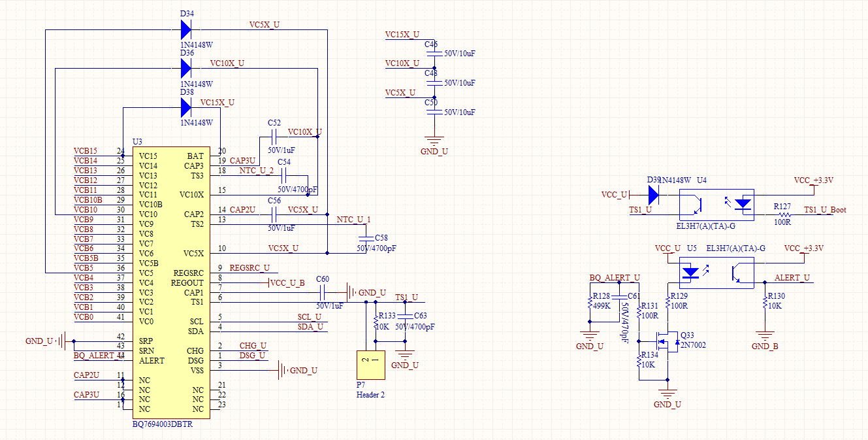Click the GND_U ground symbol below C50
Viewport: 868px width, 440px height.
click(433, 139)
